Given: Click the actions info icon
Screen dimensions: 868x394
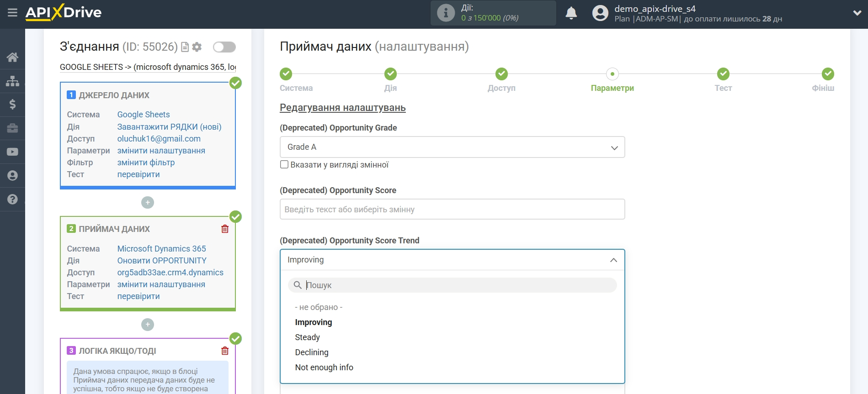Looking at the screenshot, I should click(446, 13).
